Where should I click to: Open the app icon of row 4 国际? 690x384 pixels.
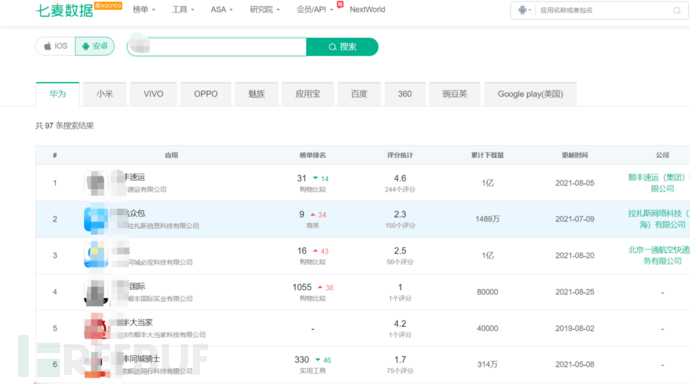point(96,292)
